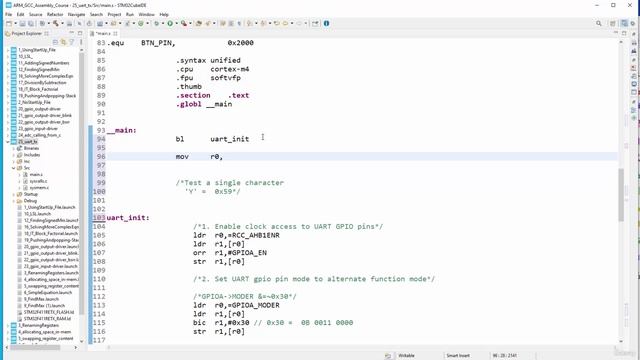640x360 pixels.
Task: Select the main.s editor tab
Action: tap(103, 33)
